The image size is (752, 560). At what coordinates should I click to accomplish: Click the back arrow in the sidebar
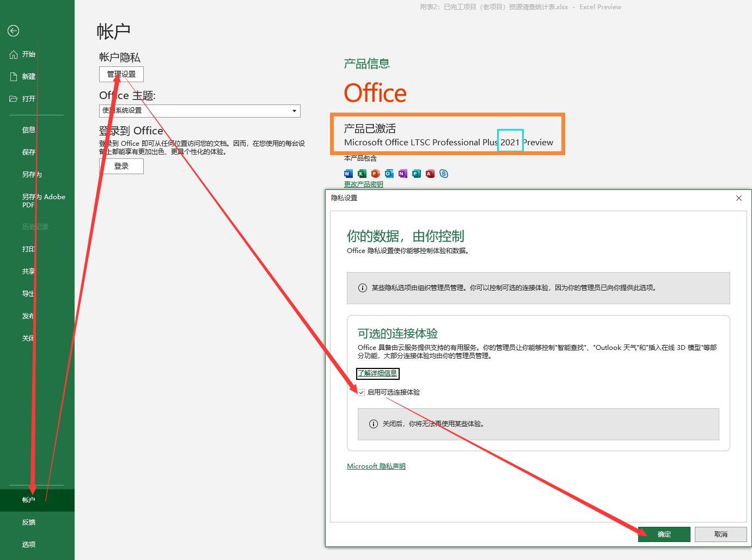click(14, 31)
